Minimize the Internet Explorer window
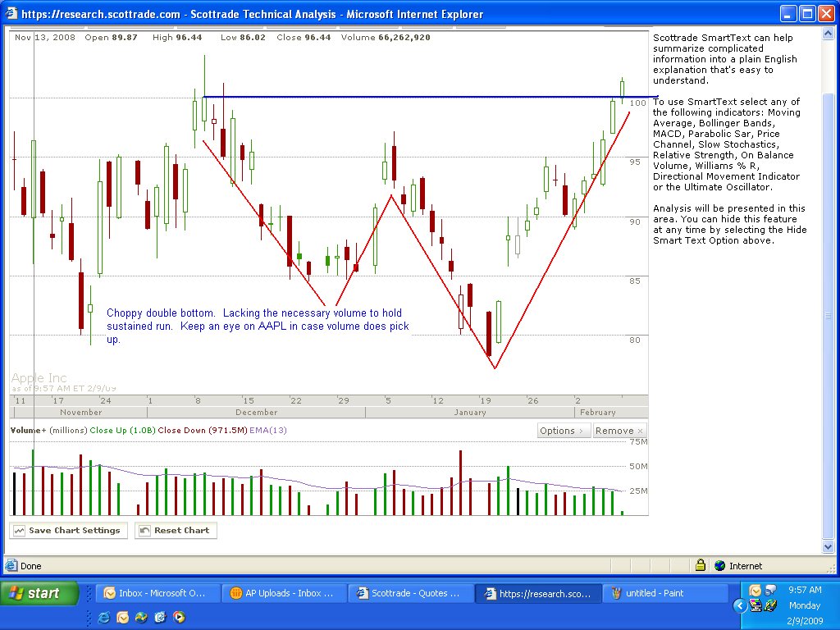 coord(787,13)
